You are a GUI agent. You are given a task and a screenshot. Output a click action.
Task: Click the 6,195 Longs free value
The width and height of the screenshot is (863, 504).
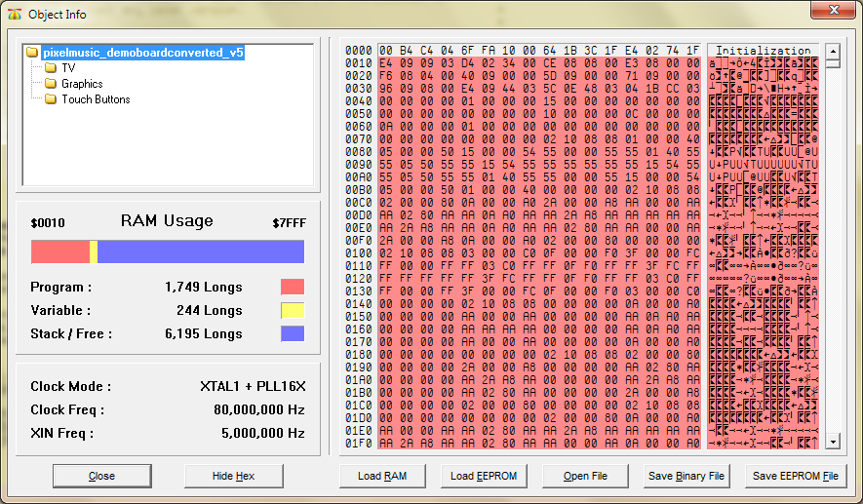pos(204,334)
